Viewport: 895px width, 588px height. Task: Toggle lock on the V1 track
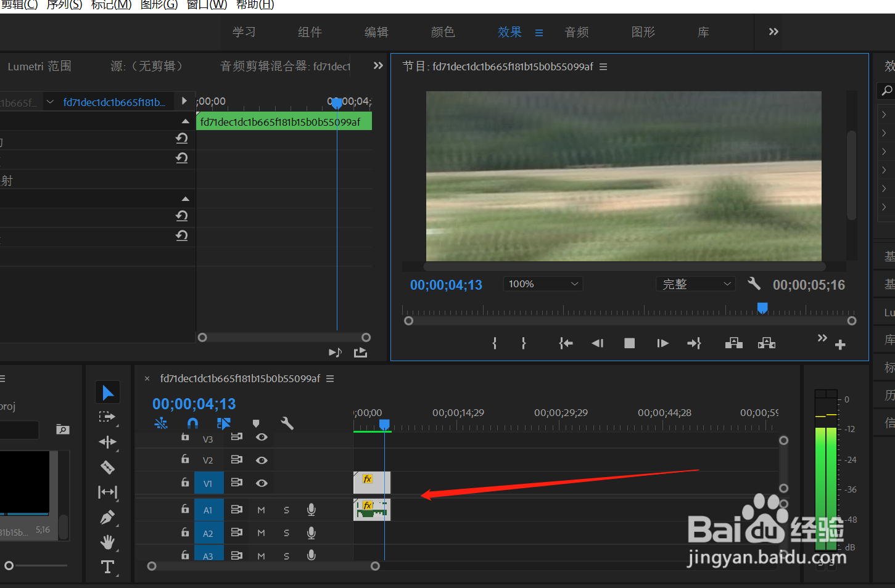[x=185, y=483]
